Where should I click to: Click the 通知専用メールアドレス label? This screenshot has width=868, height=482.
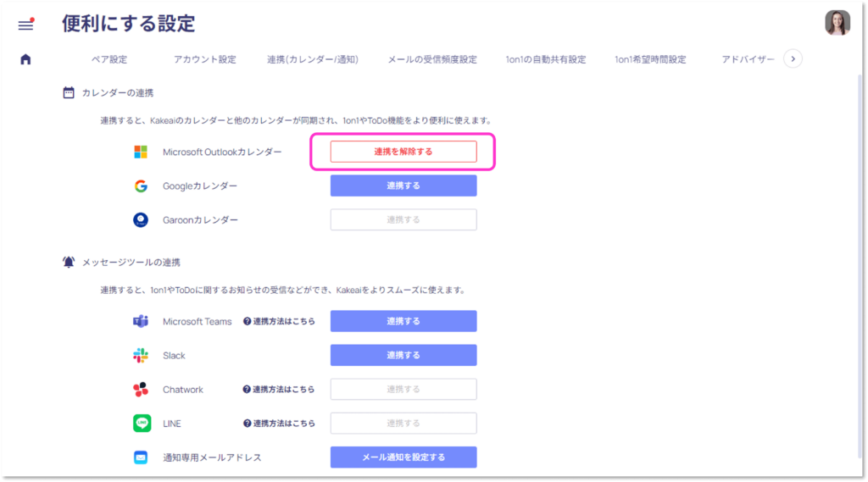click(x=212, y=457)
